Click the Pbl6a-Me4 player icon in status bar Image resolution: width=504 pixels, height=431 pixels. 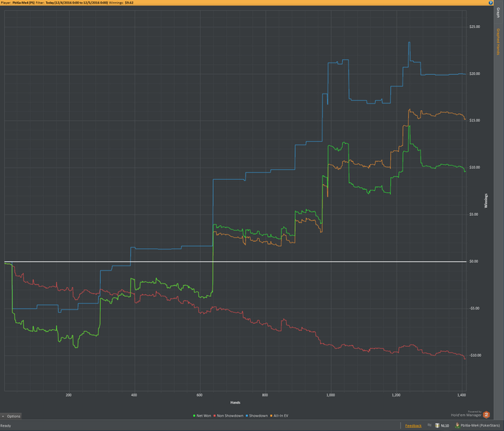457,425
